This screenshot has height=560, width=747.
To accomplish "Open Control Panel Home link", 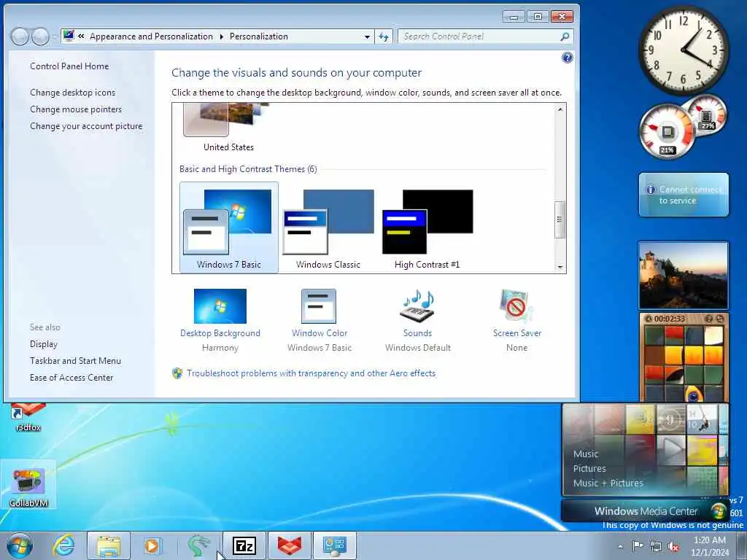I will pos(69,66).
